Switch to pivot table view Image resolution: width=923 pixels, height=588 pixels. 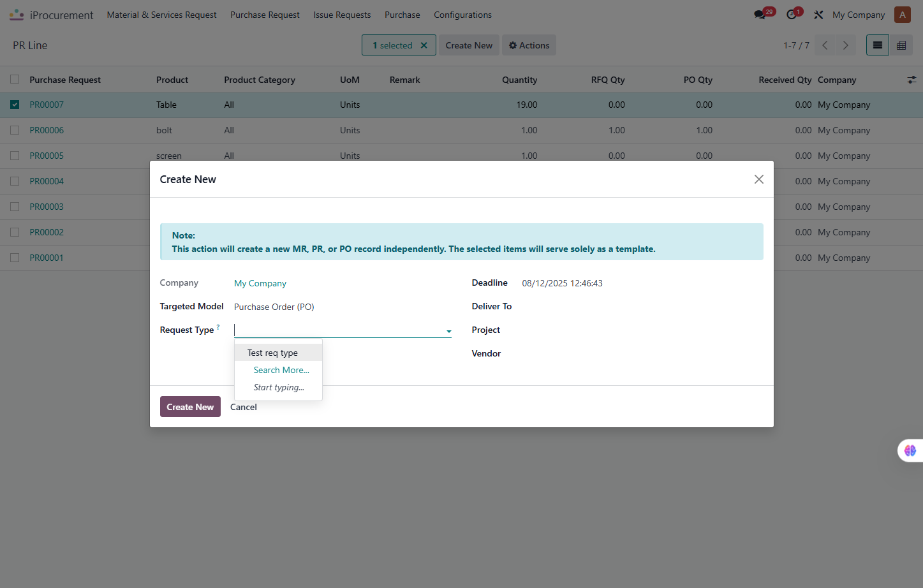(901, 45)
